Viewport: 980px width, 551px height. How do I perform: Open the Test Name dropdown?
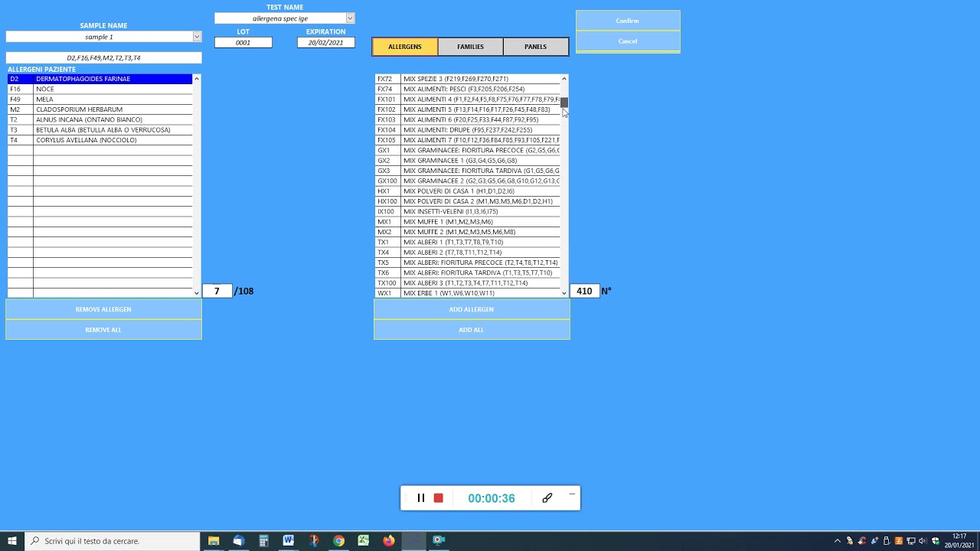point(350,18)
